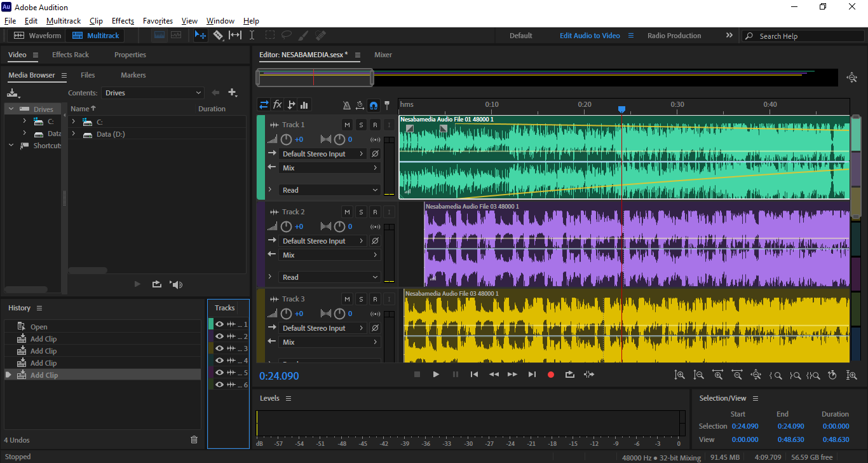The height and width of the screenshot is (463, 868).
Task: Switch to the Mixer tab
Action: (383, 55)
